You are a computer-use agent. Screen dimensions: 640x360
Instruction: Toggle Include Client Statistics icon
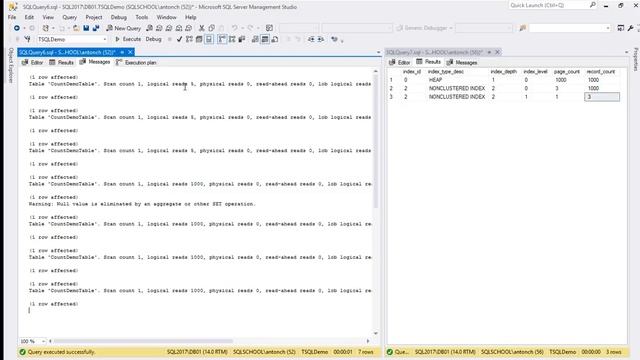[242, 39]
